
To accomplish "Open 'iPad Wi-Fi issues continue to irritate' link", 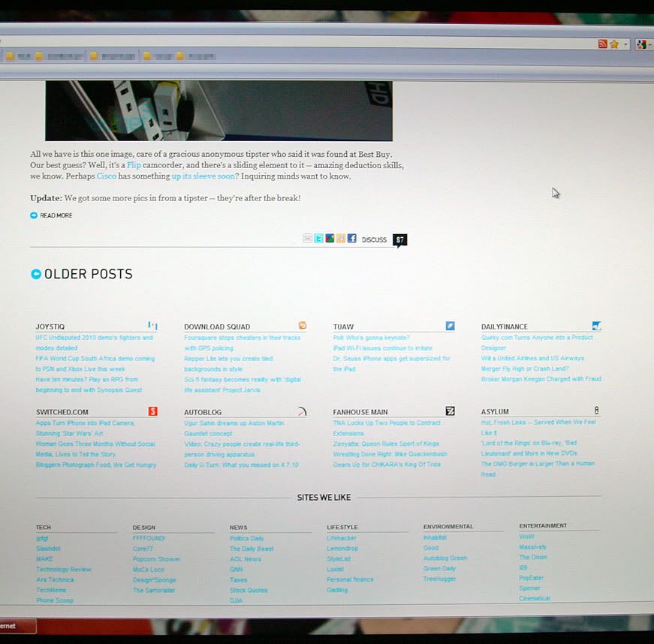I will [382, 348].
